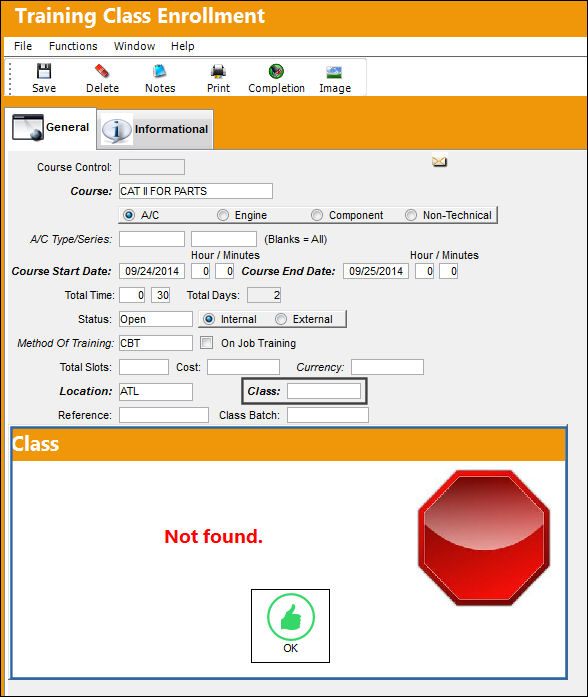Click the Save floppy disk icon

(x=44, y=72)
